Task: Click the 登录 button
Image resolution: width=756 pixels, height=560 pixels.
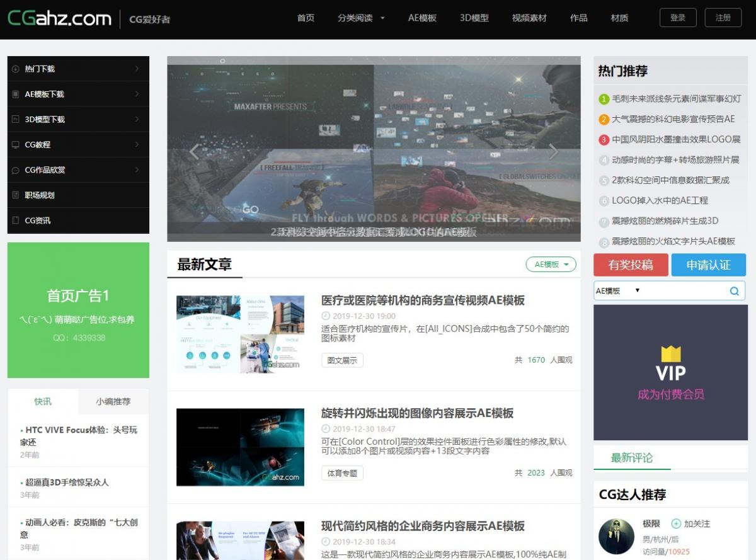Action: [678, 18]
